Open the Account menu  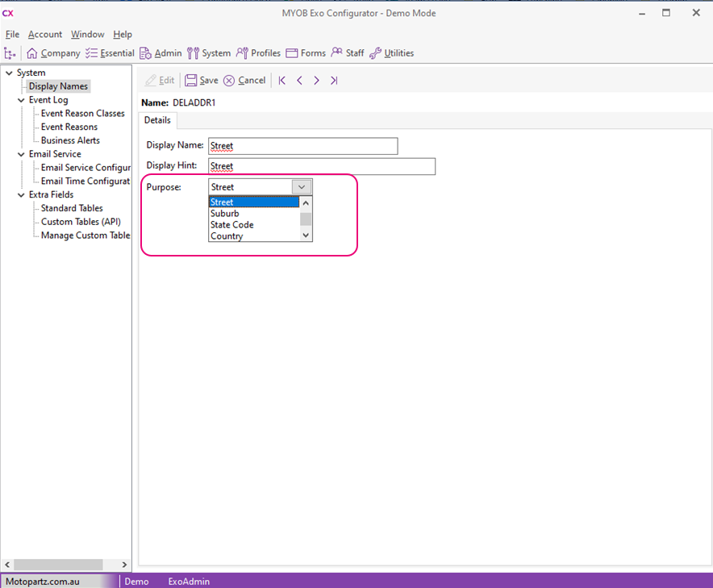pyautogui.click(x=45, y=35)
